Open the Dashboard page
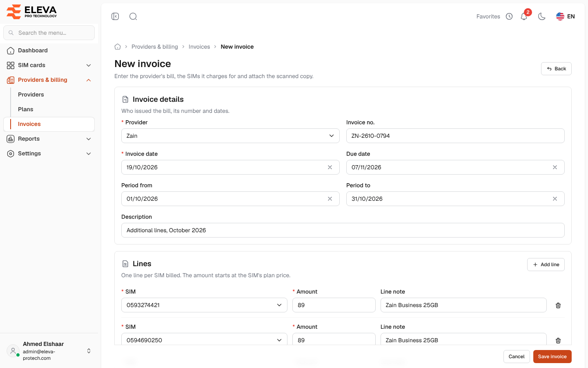Image resolution: width=588 pixels, height=368 pixels. point(49,50)
